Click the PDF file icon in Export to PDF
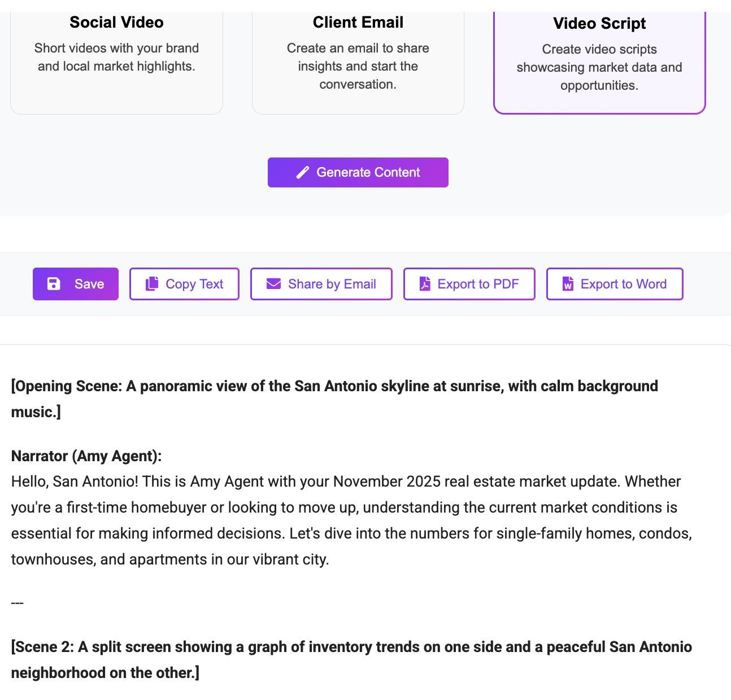Screen dimensions: 731x700 click(425, 284)
